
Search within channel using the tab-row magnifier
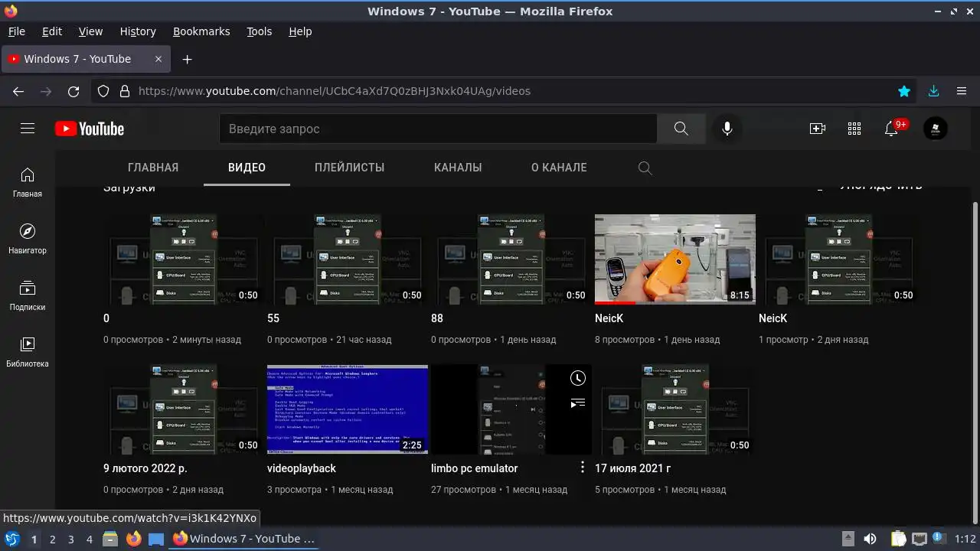(645, 168)
